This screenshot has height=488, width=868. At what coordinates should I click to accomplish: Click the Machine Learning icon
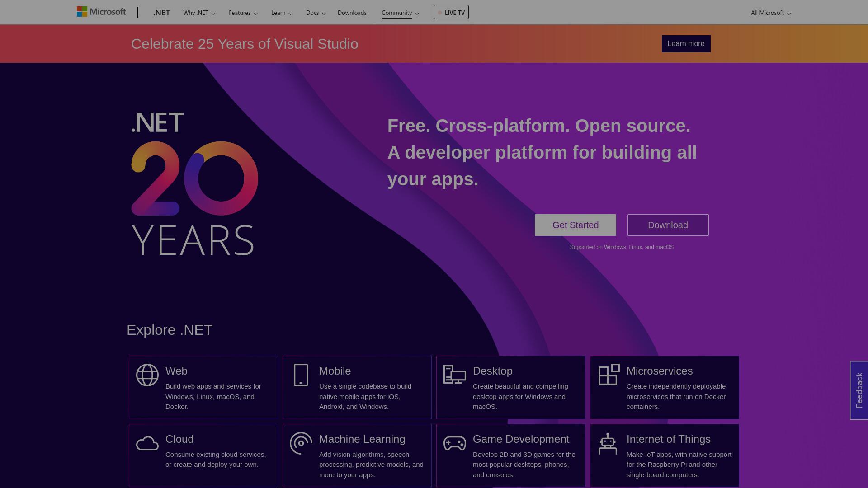coord(301,443)
